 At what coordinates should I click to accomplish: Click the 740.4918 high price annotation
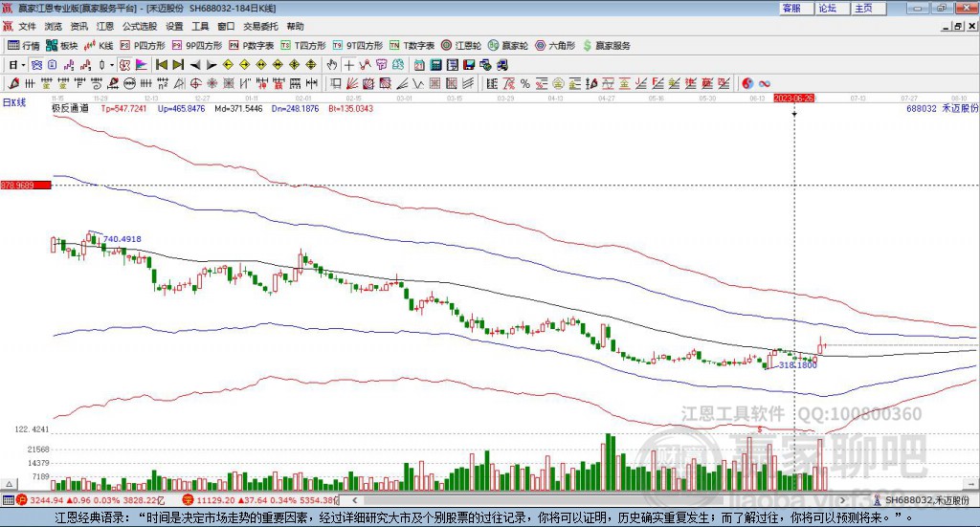pos(122,239)
